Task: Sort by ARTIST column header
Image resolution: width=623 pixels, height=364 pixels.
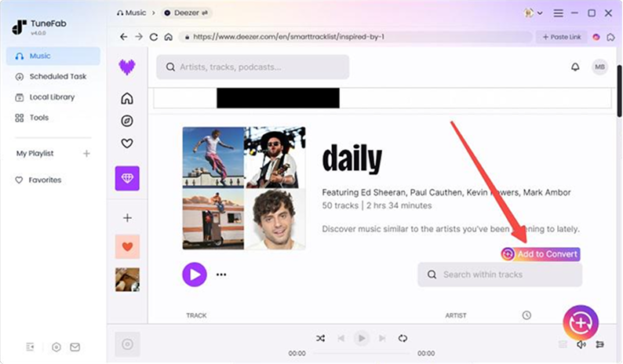Action: pyautogui.click(x=455, y=315)
